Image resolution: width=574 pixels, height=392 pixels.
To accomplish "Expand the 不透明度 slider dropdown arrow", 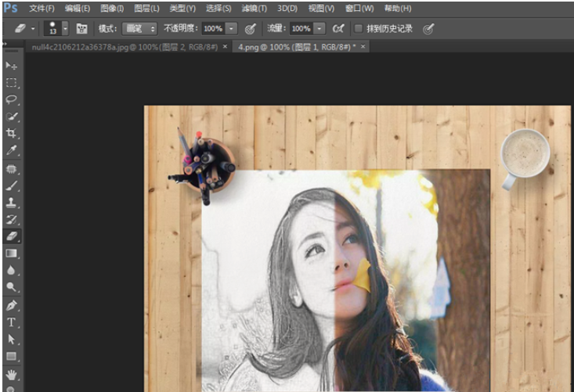I will point(232,28).
